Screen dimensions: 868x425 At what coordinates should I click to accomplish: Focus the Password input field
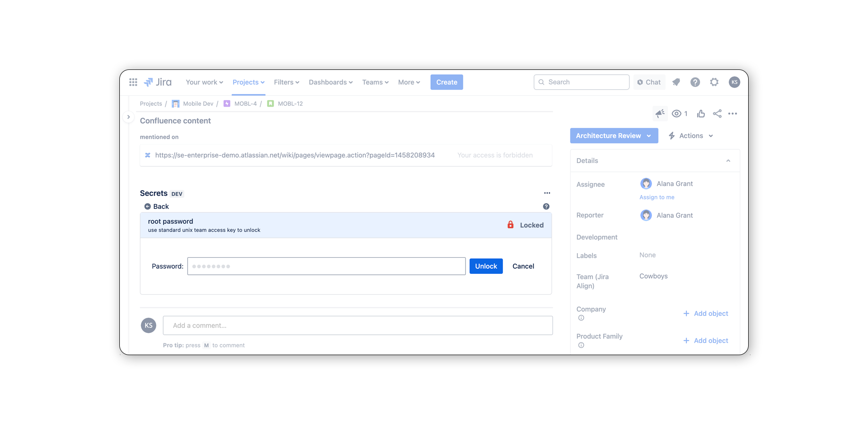coord(326,266)
